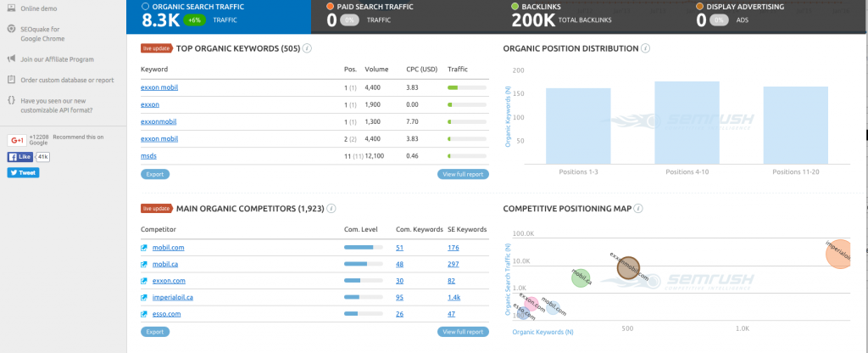The image size is (868, 353).
Task: View full report for organic competitors
Action: pyautogui.click(x=464, y=332)
